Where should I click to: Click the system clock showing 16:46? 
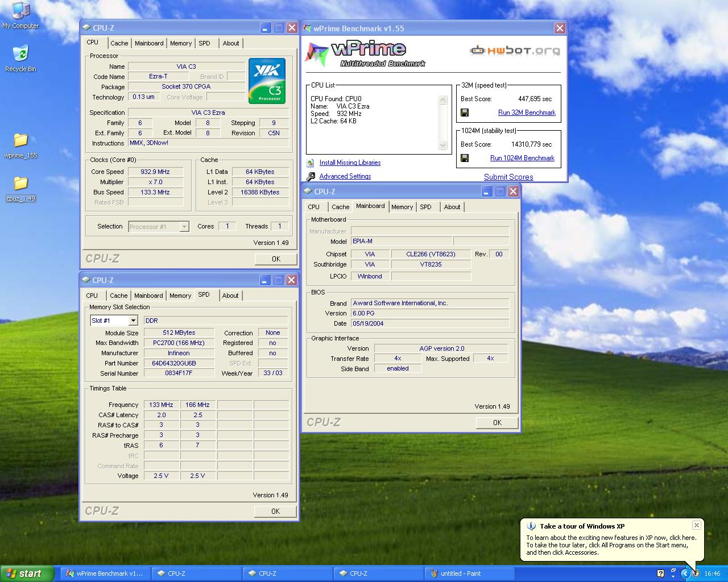point(712,573)
